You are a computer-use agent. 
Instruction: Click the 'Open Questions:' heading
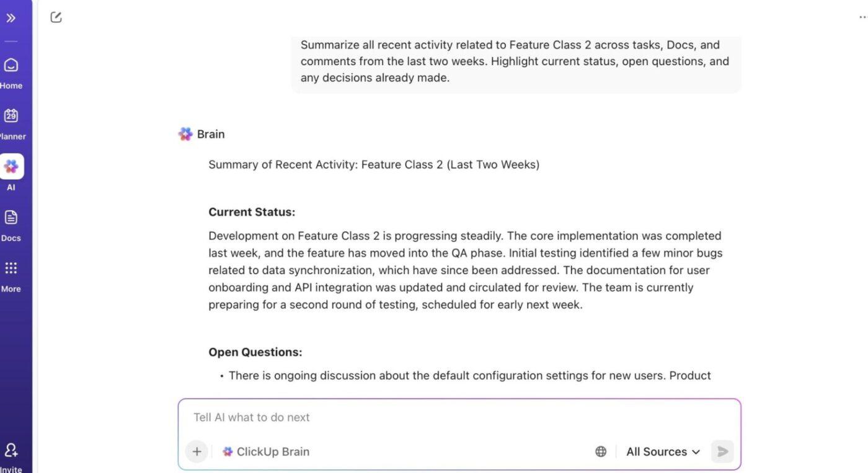tap(255, 352)
